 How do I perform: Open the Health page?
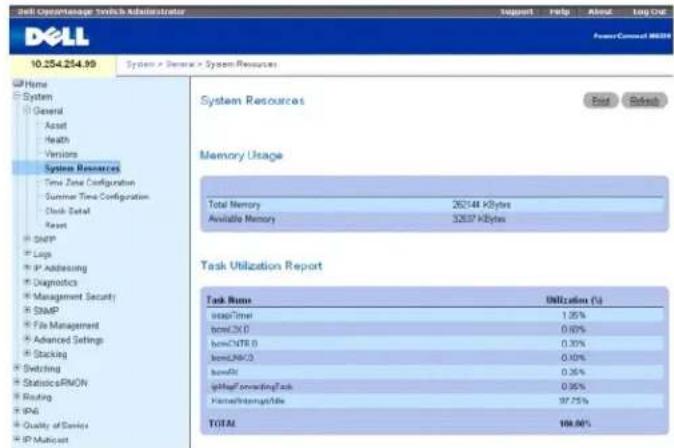point(57,140)
